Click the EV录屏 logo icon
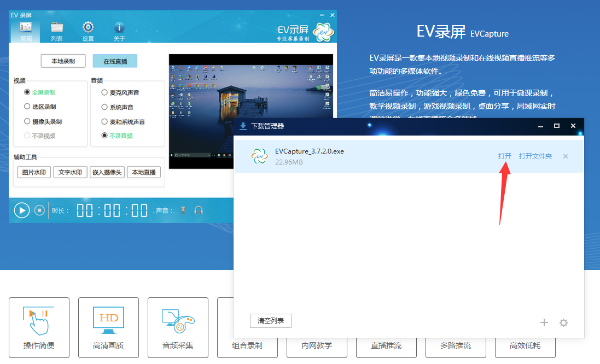Viewport: 600px width, 364px height. tap(323, 32)
